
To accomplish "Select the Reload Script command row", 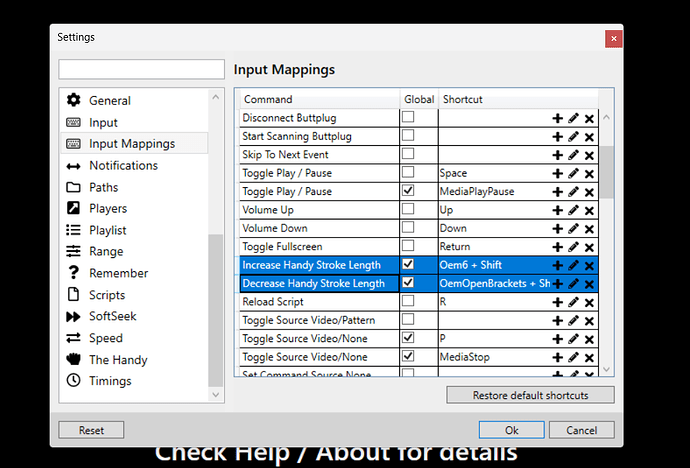I will (320, 302).
